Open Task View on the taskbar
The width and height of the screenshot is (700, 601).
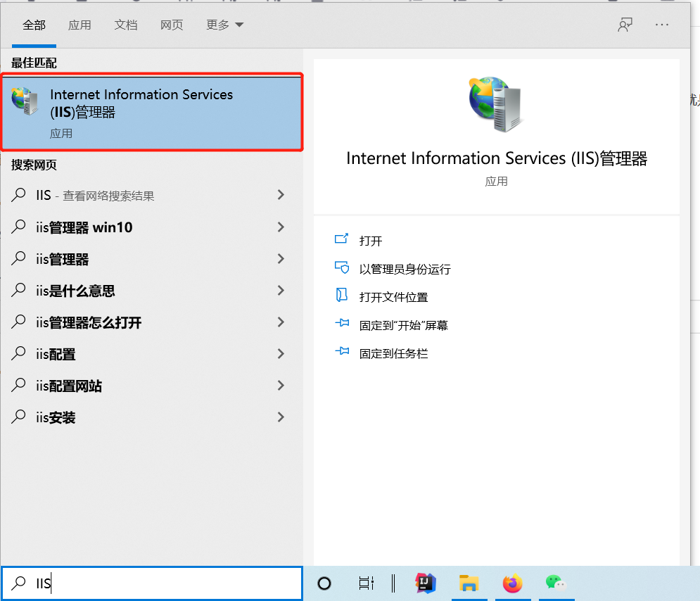click(x=366, y=583)
